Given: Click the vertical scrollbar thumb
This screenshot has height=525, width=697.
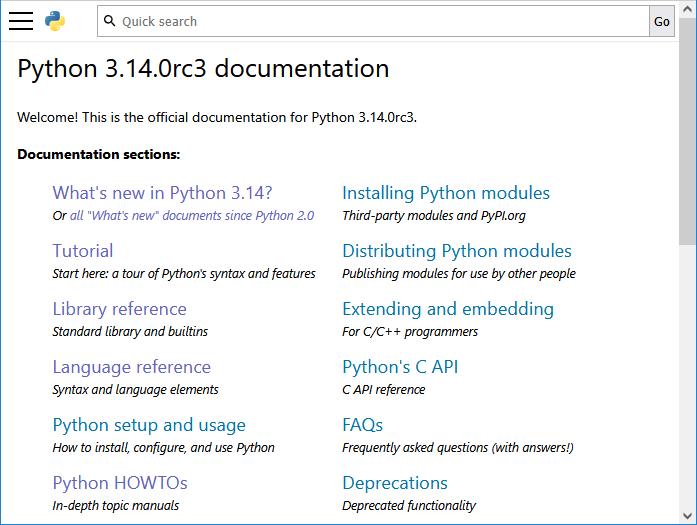Looking at the screenshot, I should (687, 130).
